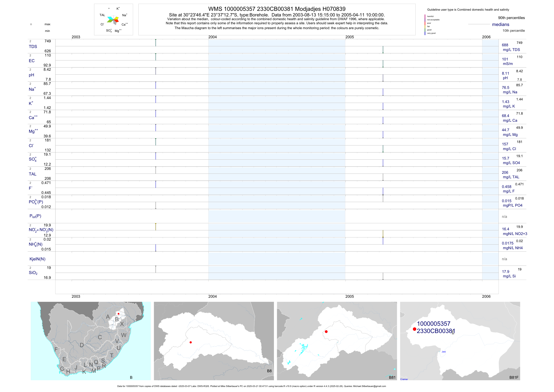This screenshot has width=554, height=392.
Task: Click the medians legend label
Action: coord(500,24)
